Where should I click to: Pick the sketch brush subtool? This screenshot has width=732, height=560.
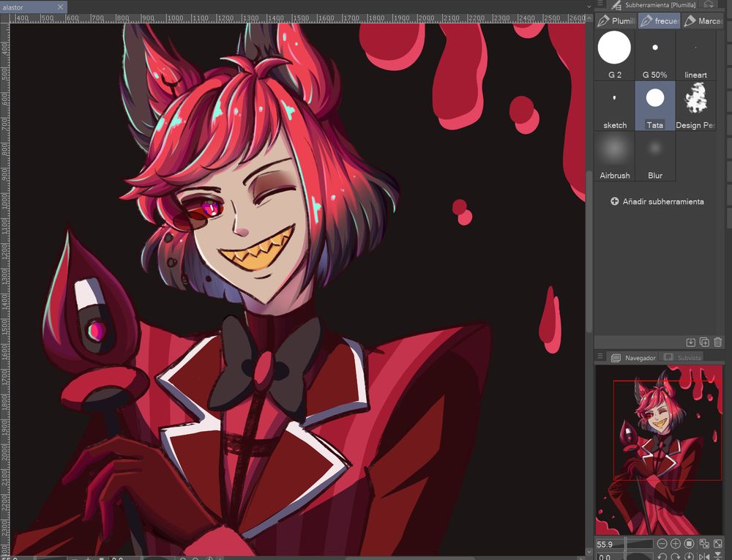coord(614,106)
